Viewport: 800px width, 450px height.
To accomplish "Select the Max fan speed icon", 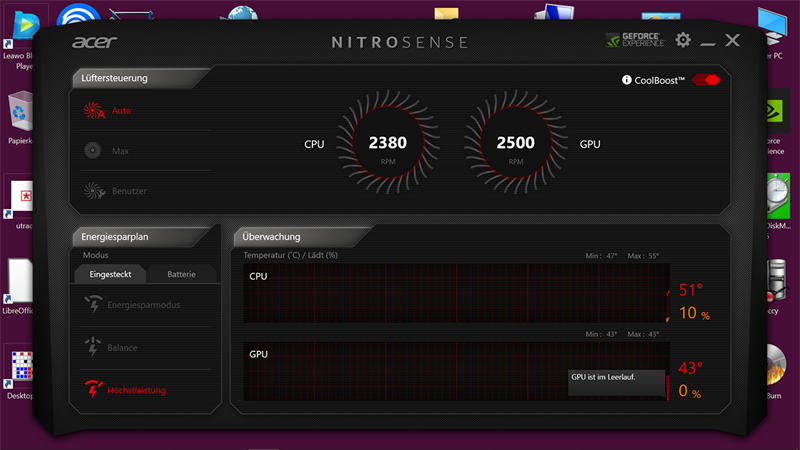I will pyautogui.click(x=93, y=151).
